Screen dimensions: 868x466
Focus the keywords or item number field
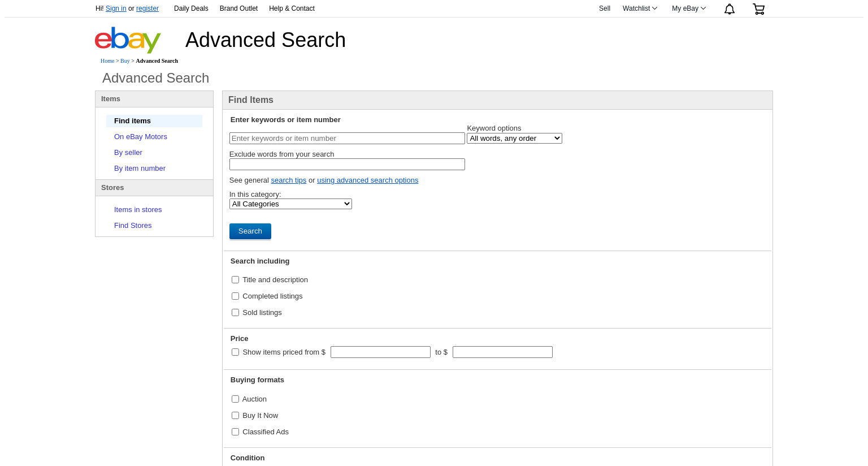tap(347, 139)
